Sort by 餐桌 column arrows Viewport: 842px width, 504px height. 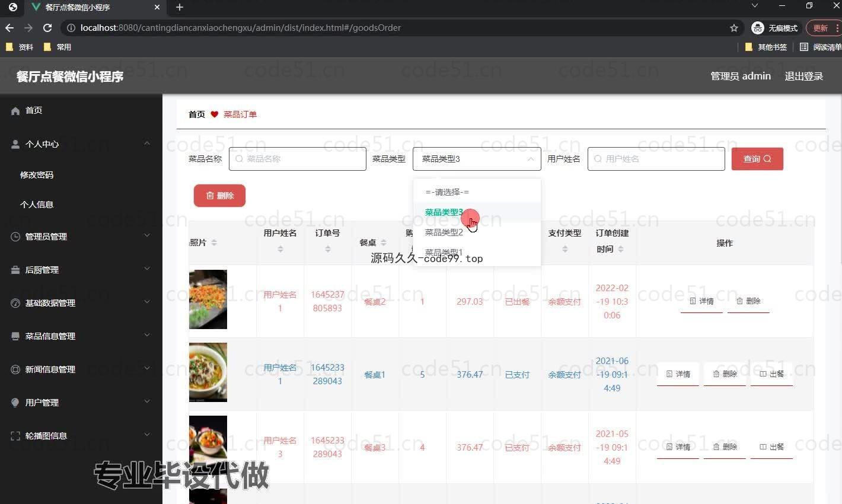click(x=384, y=243)
